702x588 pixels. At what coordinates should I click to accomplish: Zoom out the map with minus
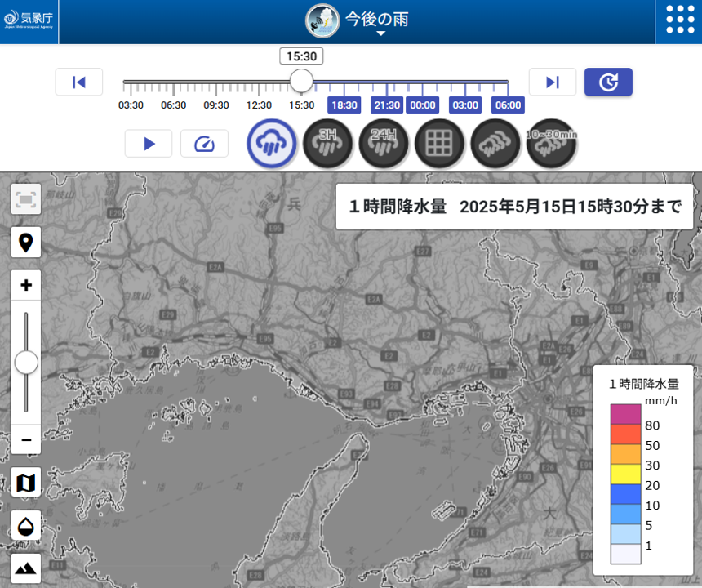click(26, 439)
